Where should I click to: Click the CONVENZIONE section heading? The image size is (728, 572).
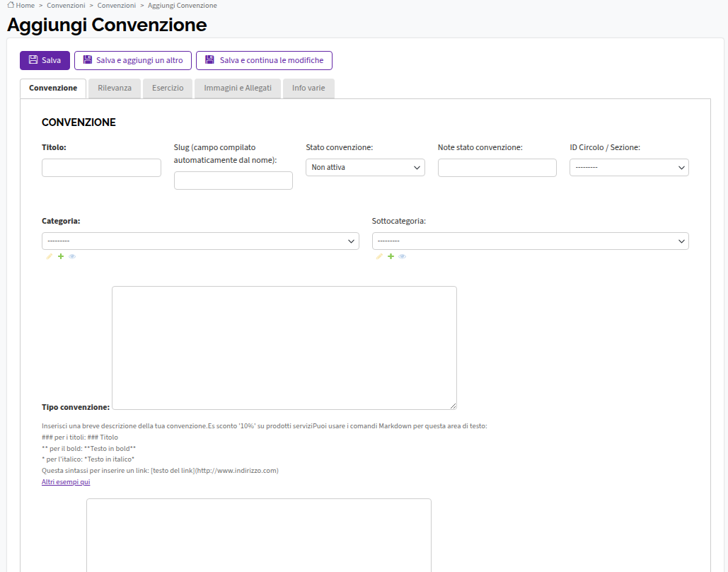79,122
